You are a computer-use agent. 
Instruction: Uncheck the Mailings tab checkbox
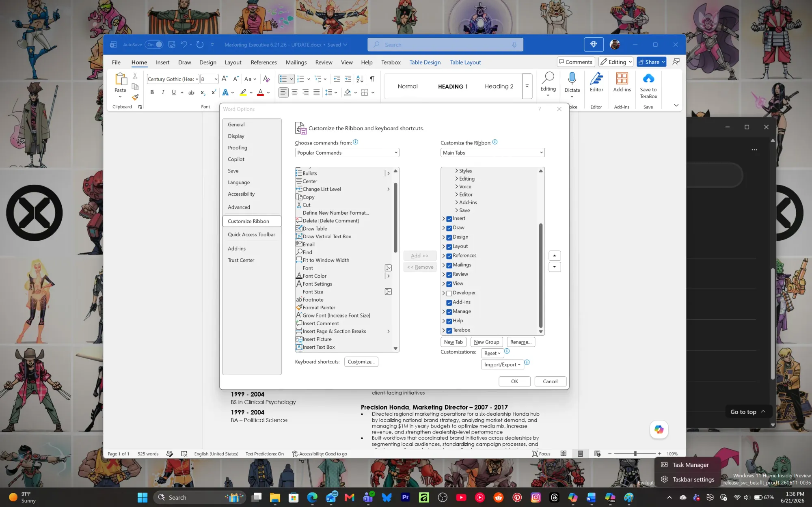[x=449, y=265]
